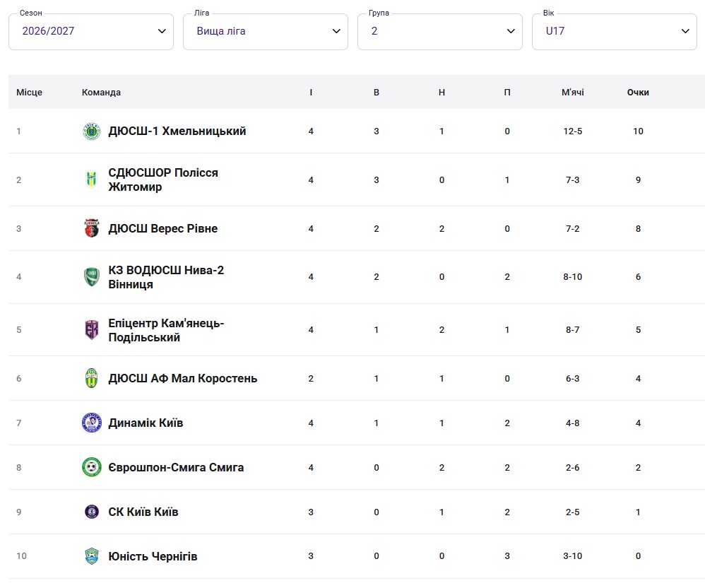Open ДЮСШ-1 Хмельницький team name link

click(x=177, y=131)
